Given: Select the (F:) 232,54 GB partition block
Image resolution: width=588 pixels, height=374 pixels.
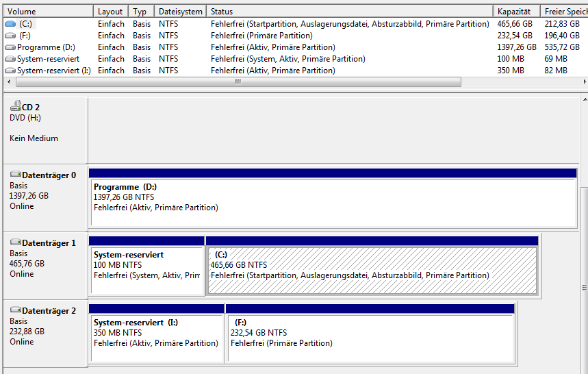Looking at the screenshot, I should click(x=370, y=339).
